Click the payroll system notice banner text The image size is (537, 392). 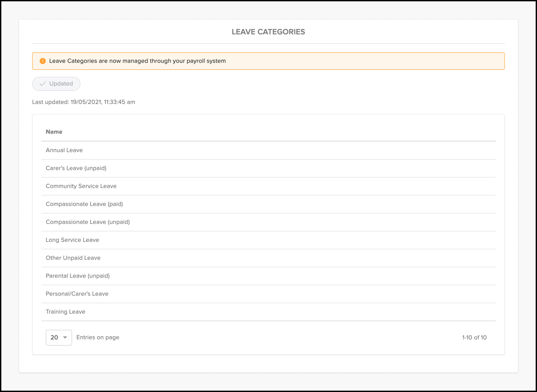(137, 61)
